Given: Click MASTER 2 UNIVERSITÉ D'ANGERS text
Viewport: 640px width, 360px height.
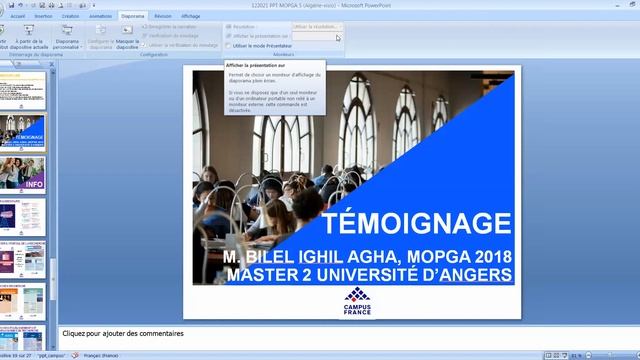Looking at the screenshot, I should pos(369,275).
